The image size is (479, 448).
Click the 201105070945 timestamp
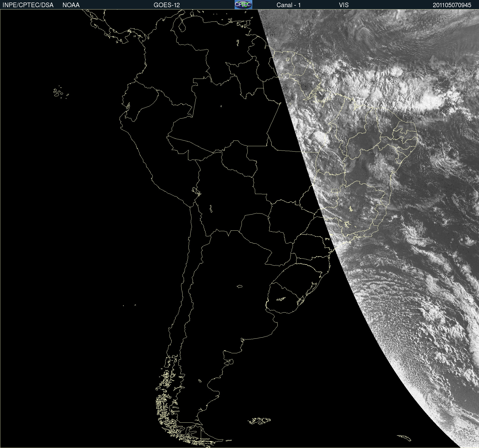[452, 5]
